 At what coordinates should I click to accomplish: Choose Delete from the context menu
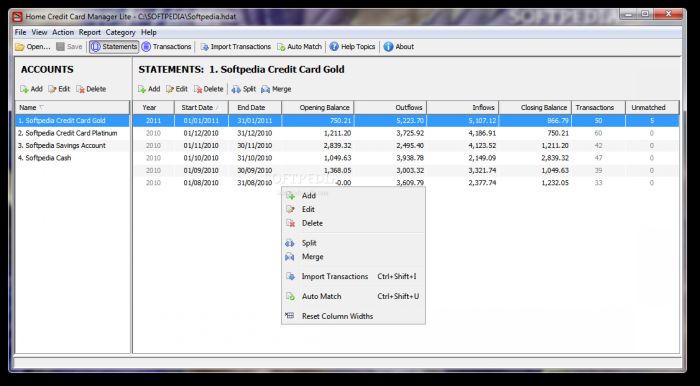353,224
